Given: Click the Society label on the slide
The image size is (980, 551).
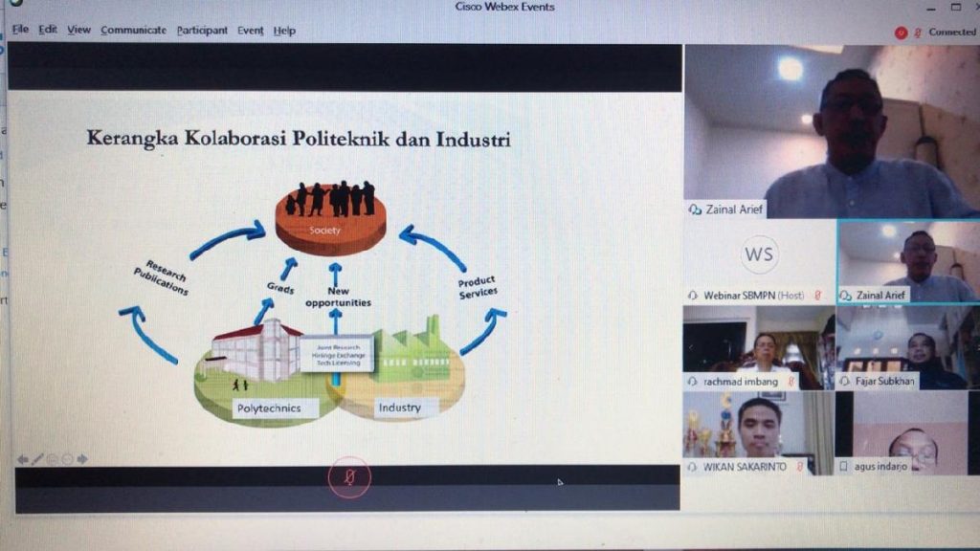Looking at the screenshot, I should (324, 231).
